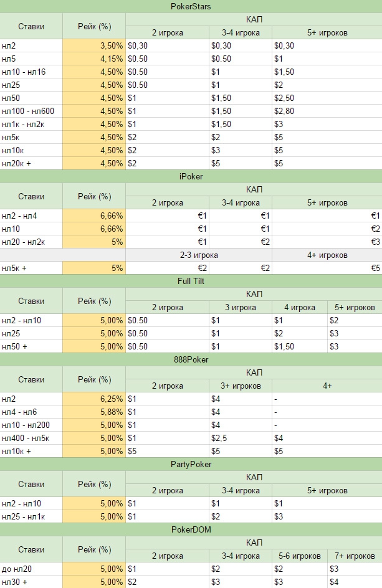Click the 2-3 игрока subheader in iPoker
Screen dimensions: 382x588
click(199, 255)
